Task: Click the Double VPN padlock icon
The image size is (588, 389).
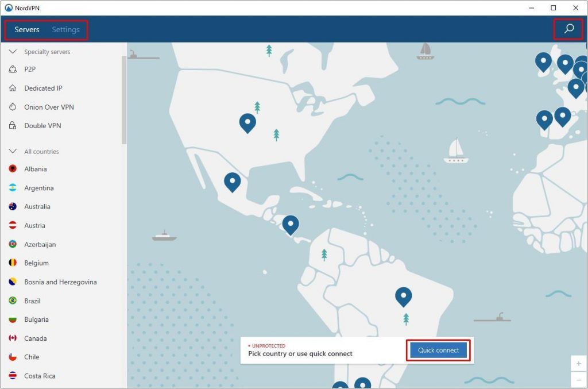Action: (x=13, y=125)
